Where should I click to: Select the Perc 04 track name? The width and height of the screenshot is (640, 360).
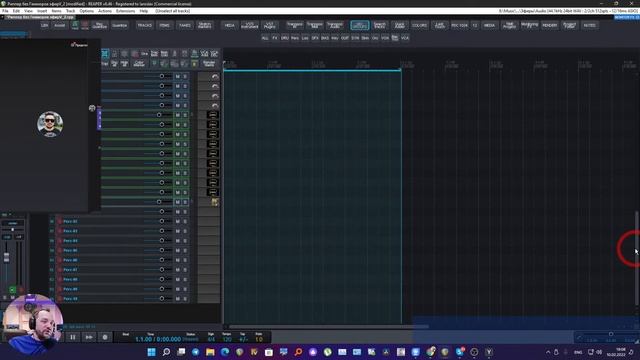[70, 241]
